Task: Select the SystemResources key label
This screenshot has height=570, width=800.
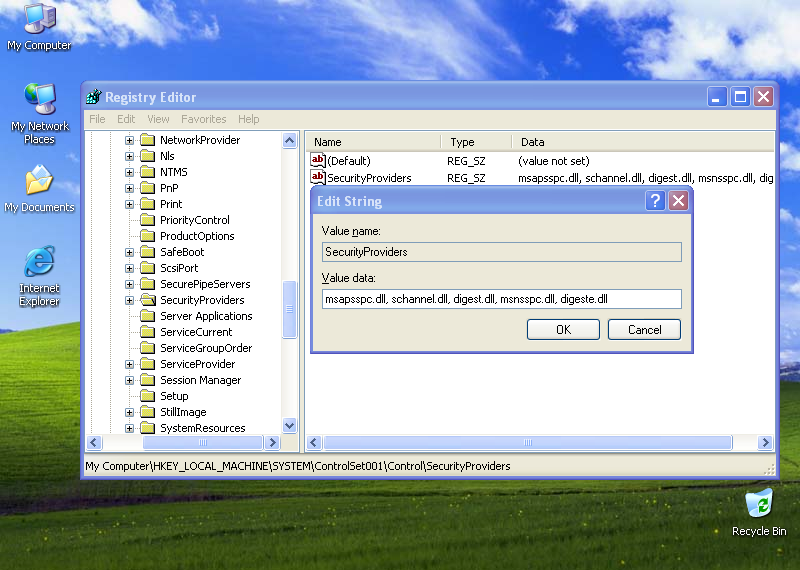Action: tap(203, 428)
